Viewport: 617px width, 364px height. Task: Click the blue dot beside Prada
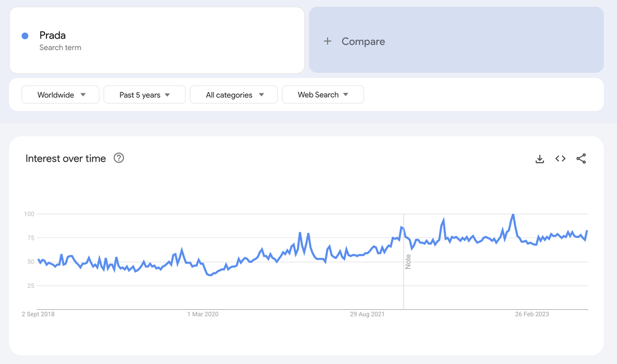click(25, 36)
